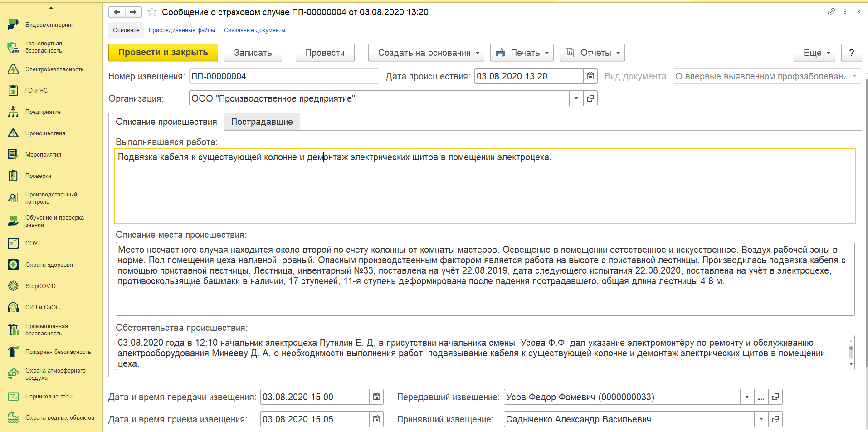Click the forward navigation arrow
The image size is (868, 432).
133,12
